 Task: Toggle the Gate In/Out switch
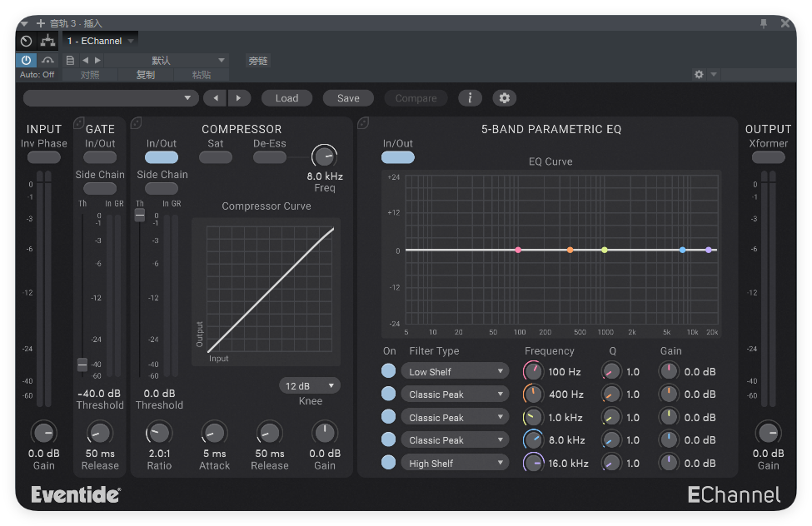click(x=100, y=157)
